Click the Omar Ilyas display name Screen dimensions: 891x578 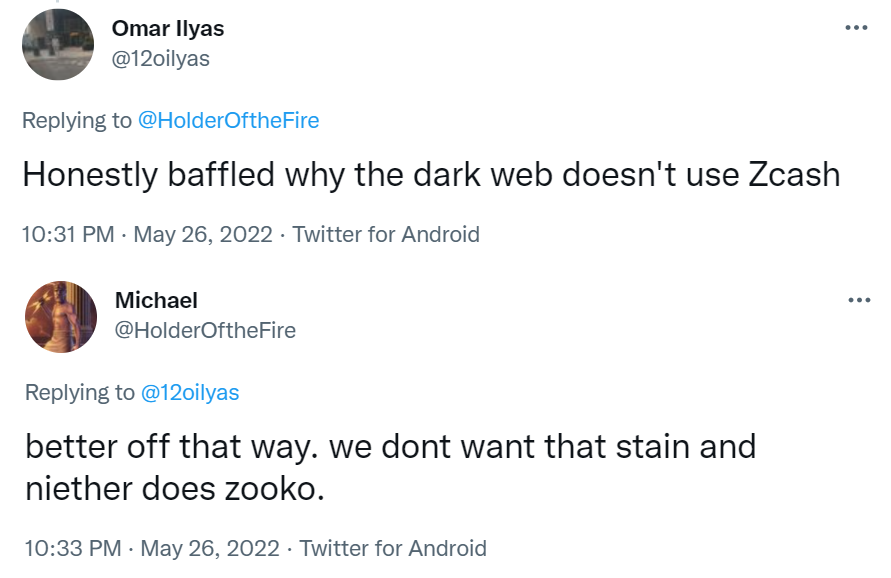coord(168,28)
